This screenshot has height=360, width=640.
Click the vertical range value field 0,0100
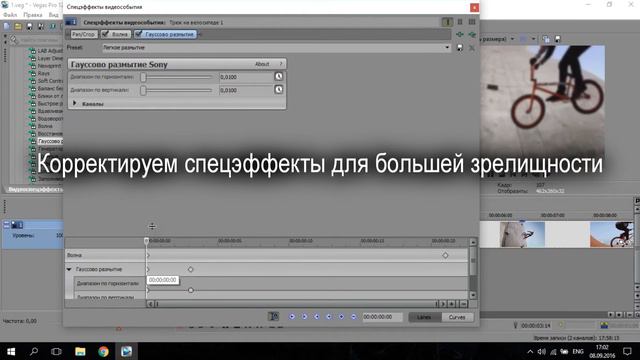tap(246, 90)
